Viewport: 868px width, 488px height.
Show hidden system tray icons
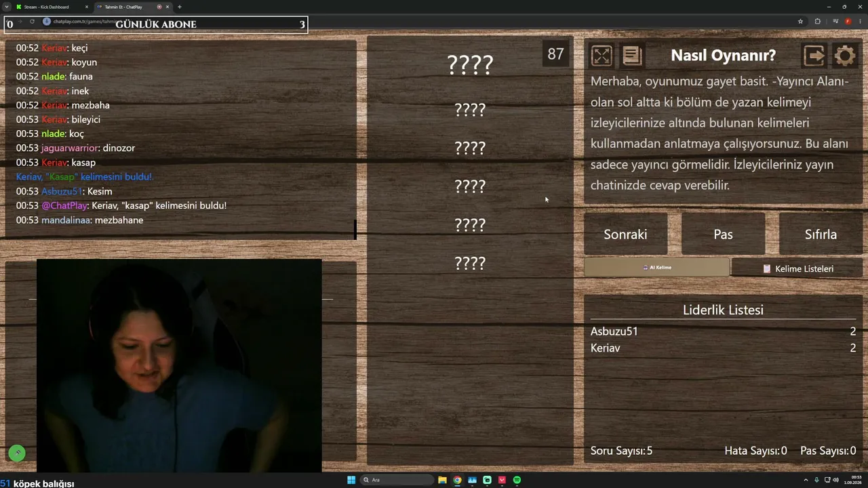806,480
